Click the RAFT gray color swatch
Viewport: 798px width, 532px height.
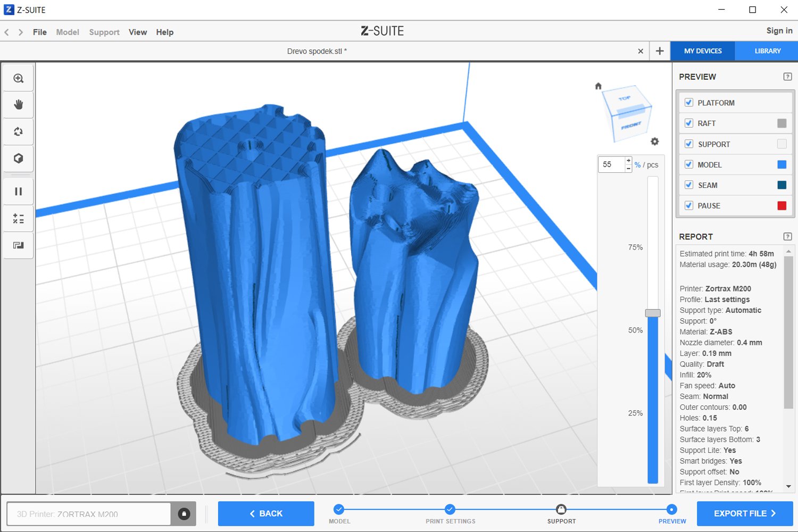[782, 123]
